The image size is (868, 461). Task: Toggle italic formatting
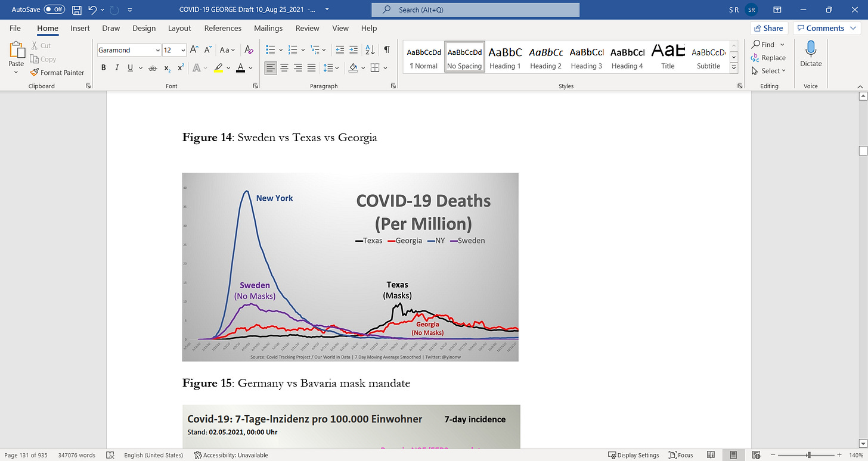pos(117,68)
